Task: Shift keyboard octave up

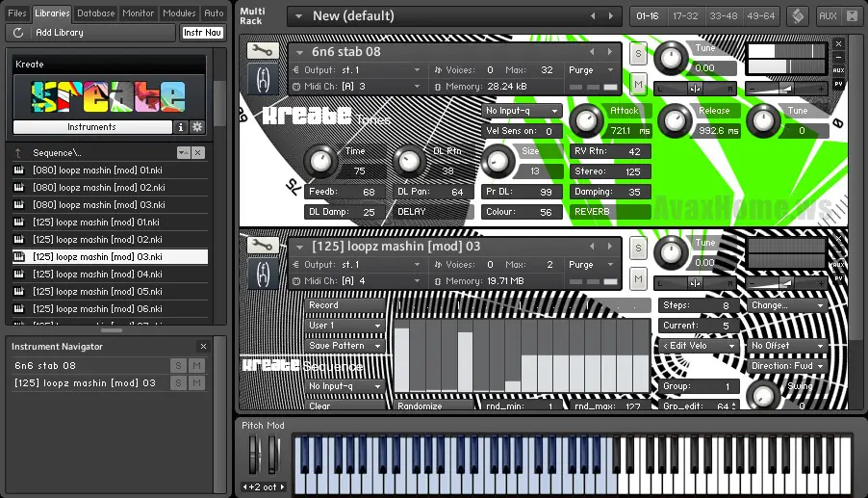Action: click(x=282, y=486)
